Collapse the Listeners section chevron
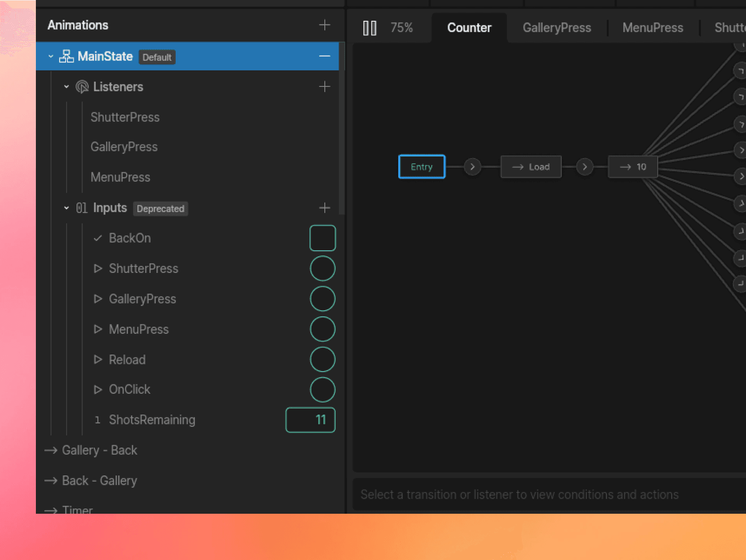 tap(67, 87)
